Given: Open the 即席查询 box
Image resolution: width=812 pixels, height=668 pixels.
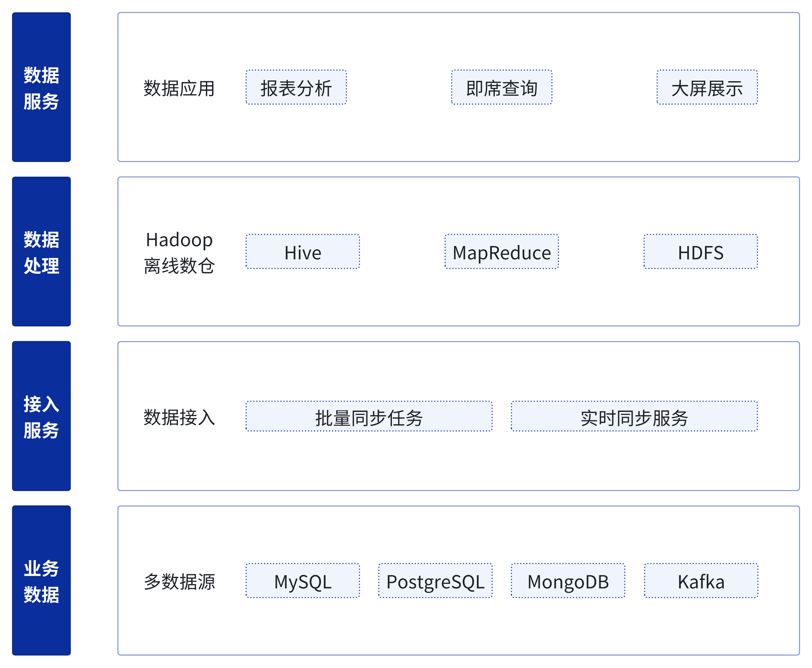Looking at the screenshot, I should (x=501, y=87).
